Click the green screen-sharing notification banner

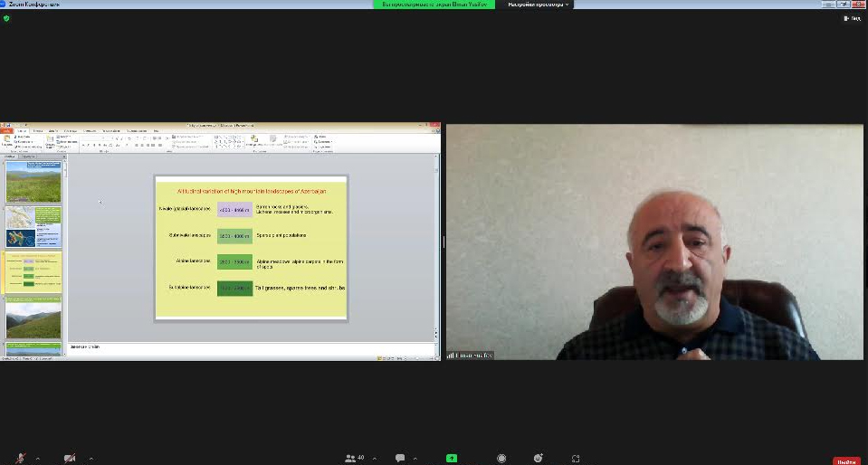click(434, 5)
